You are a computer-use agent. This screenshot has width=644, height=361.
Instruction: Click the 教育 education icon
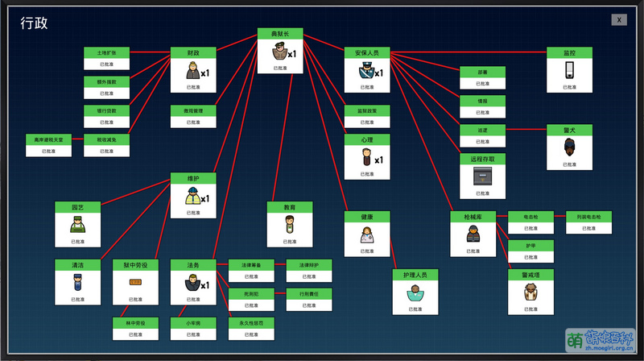tap(290, 226)
